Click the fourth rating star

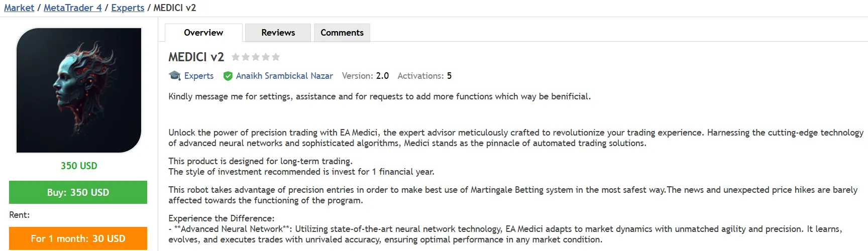pos(266,57)
